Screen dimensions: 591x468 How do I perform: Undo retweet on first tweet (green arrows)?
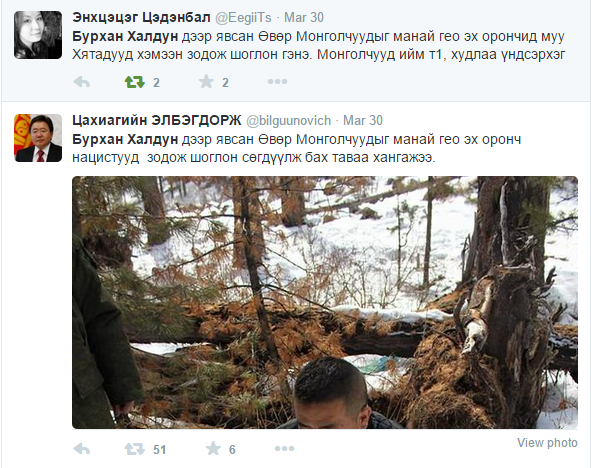click(135, 82)
